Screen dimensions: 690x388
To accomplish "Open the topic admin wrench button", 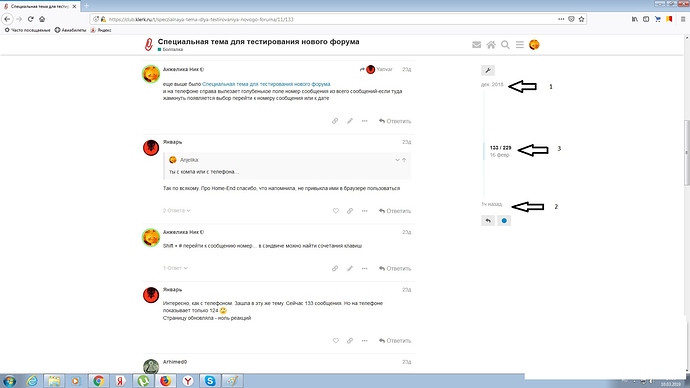I will point(488,70).
